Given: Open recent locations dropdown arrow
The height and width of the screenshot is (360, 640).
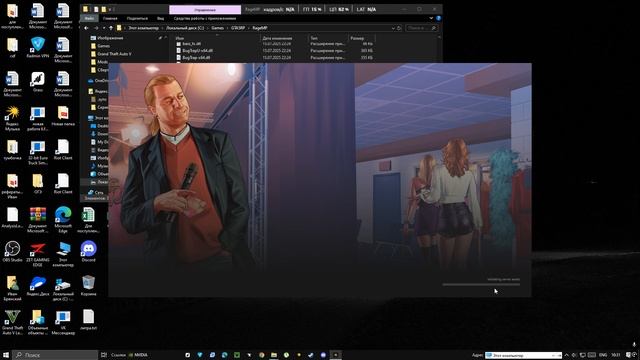Looking at the screenshot, I should point(104,28).
